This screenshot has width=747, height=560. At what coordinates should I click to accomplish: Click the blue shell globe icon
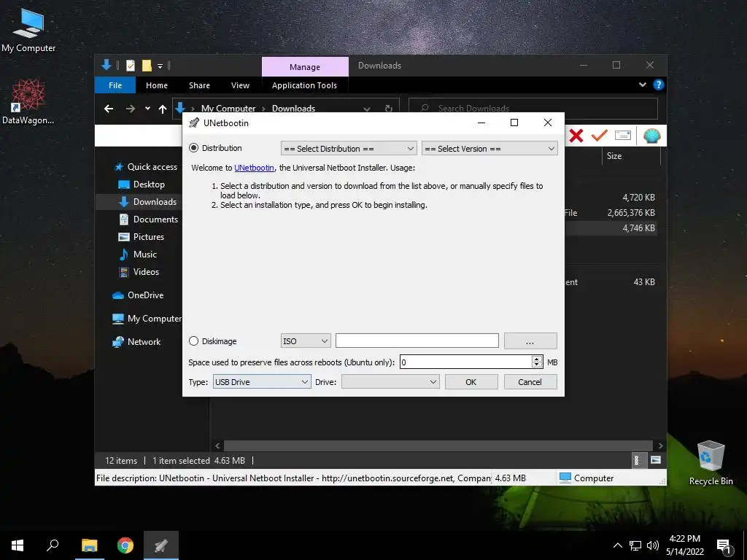(651, 136)
